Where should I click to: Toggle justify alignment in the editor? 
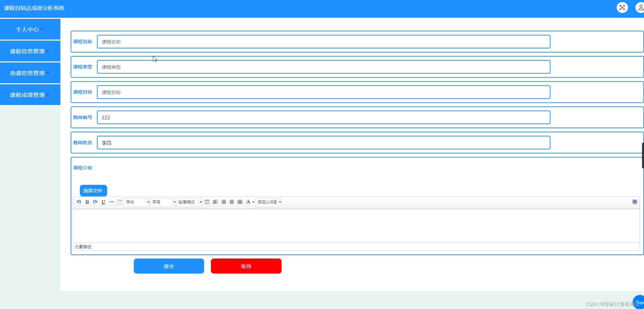point(240,202)
